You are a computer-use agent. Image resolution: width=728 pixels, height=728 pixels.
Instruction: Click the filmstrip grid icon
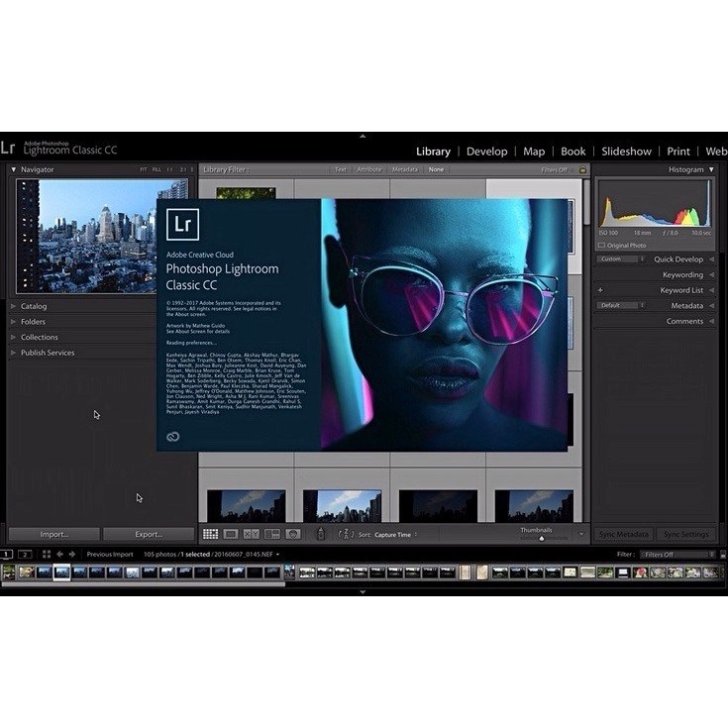(47, 554)
